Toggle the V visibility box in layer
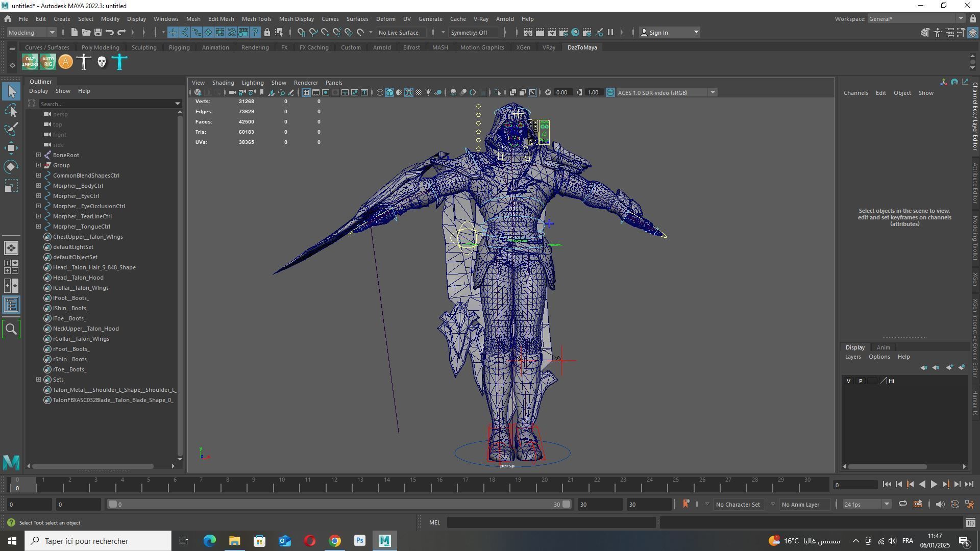The height and width of the screenshot is (551, 980). click(848, 381)
